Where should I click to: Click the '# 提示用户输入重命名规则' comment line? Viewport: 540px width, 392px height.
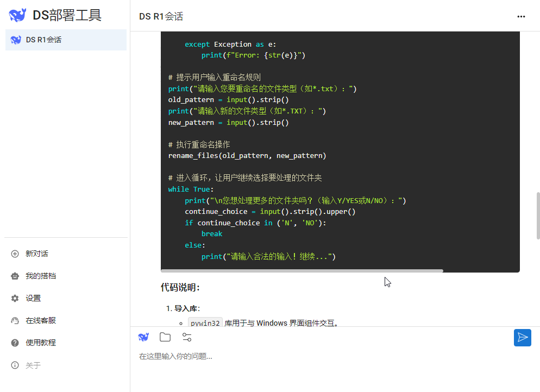pos(214,78)
